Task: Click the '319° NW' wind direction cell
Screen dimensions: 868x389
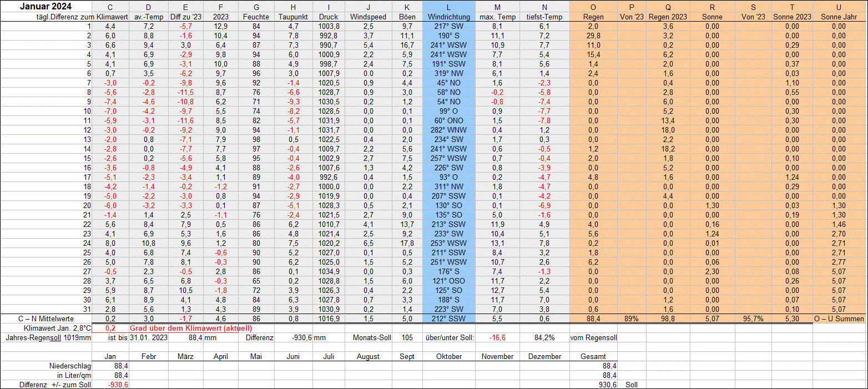Action: coord(448,73)
